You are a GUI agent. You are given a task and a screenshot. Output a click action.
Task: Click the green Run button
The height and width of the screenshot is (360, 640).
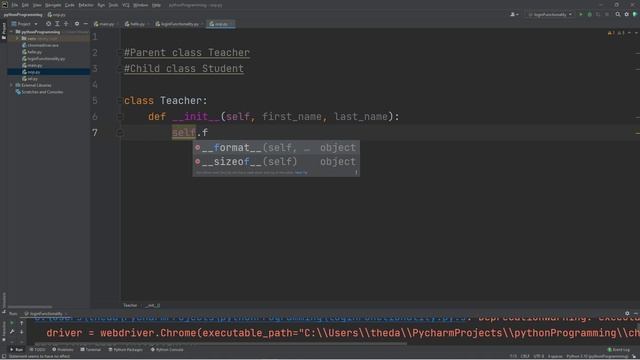(581, 15)
